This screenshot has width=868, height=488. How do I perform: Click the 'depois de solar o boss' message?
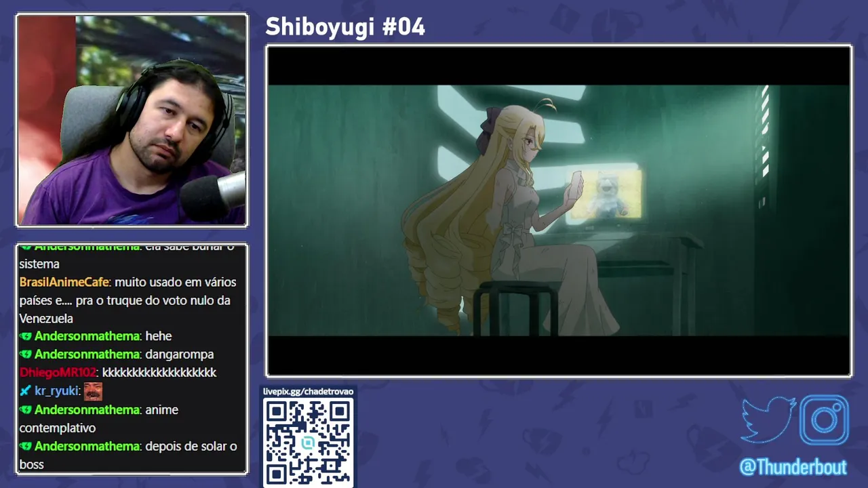tap(128, 455)
